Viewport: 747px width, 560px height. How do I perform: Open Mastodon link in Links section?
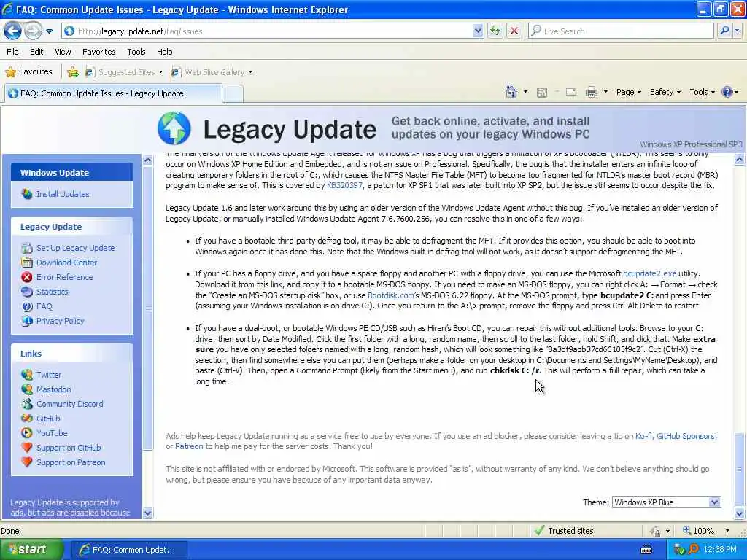(x=53, y=389)
